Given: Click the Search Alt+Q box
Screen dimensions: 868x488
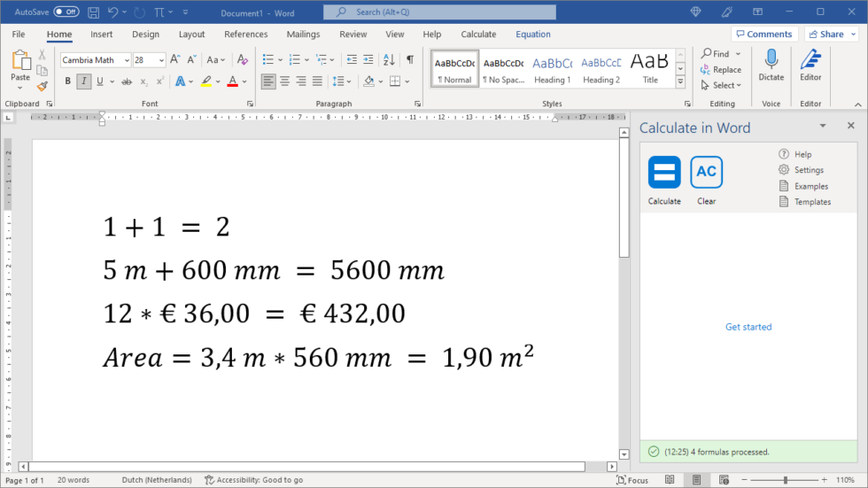Looking at the screenshot, I should click(x=439, y=12).
